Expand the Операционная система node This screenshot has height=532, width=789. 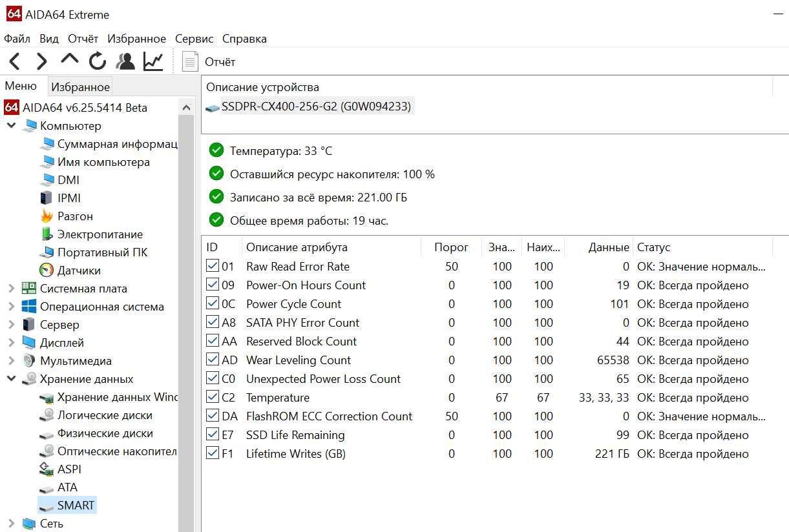(11, 307)
